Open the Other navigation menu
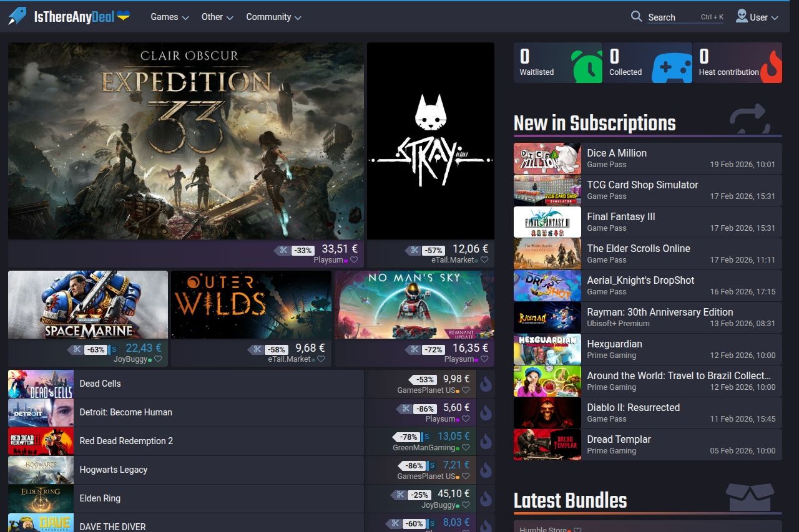 coord(217,17)
